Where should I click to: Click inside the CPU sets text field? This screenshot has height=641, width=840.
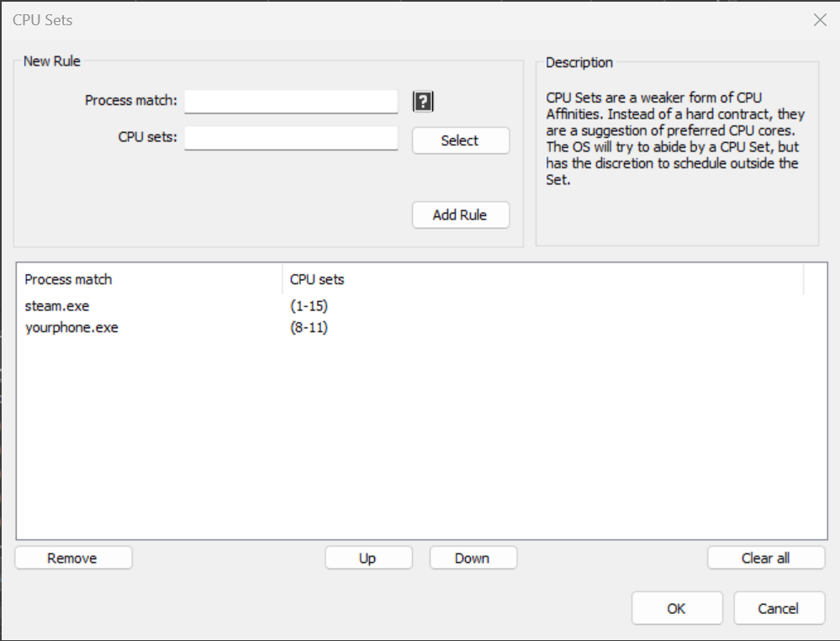290,136
